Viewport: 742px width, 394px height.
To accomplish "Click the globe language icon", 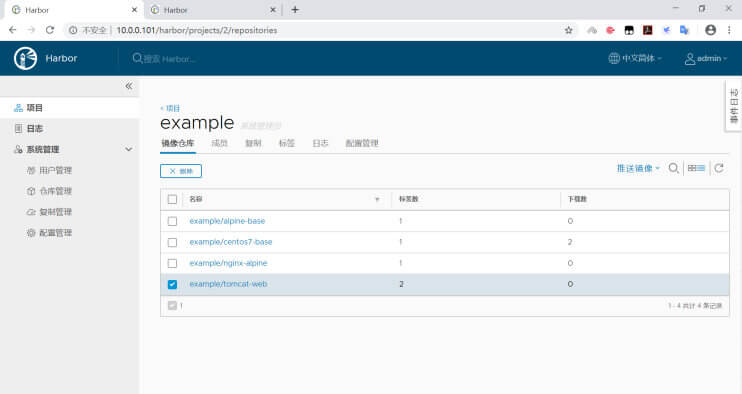I will pyautogui.click(x=614, y=58).
